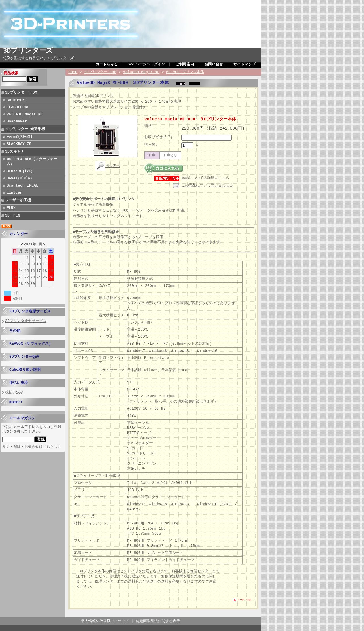Open Bevel(ﾍﾞﾍﾞﾙ) in sidebar
364x631 pixels.
33,179
